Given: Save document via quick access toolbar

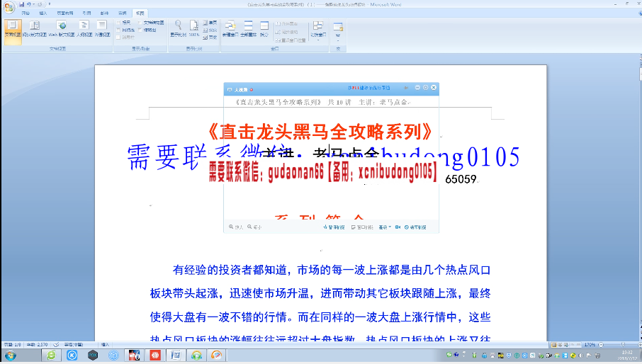Looking at the screenshot, I should 22,4.
